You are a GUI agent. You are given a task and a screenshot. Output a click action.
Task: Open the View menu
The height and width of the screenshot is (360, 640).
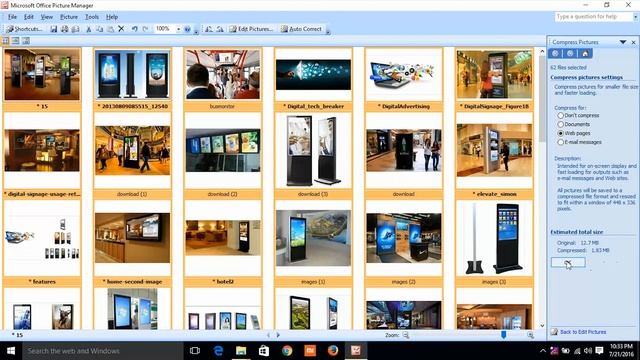(47, 17)
